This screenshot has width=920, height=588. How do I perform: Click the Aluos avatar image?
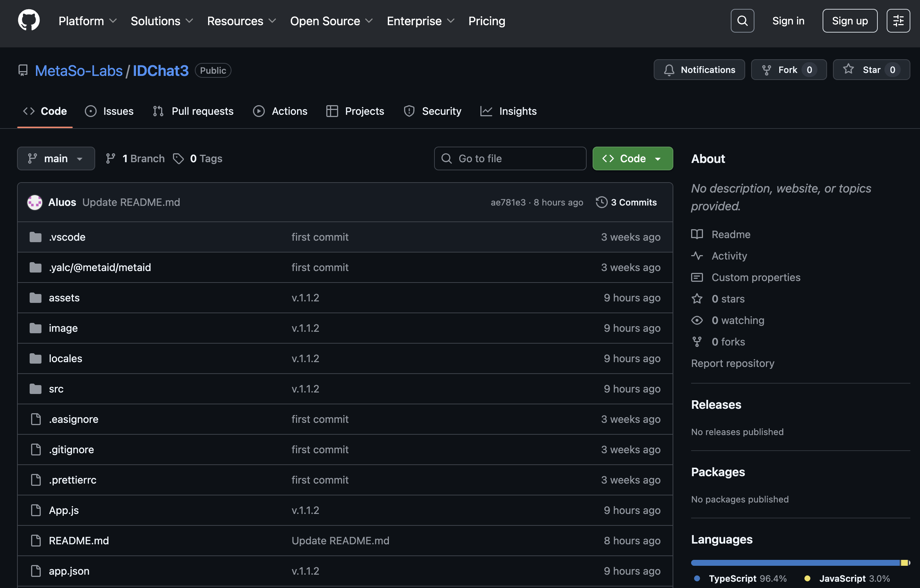(x=35, y=202)
